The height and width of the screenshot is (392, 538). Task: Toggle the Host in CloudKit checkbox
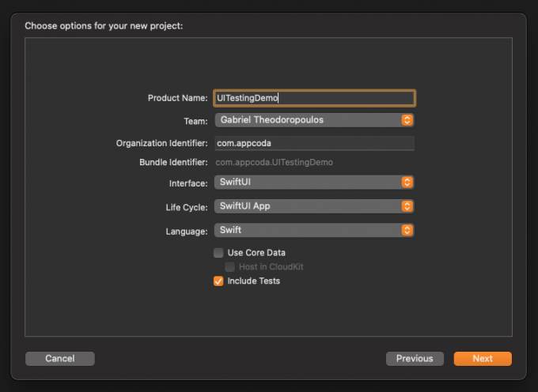(x=229, y=267)
